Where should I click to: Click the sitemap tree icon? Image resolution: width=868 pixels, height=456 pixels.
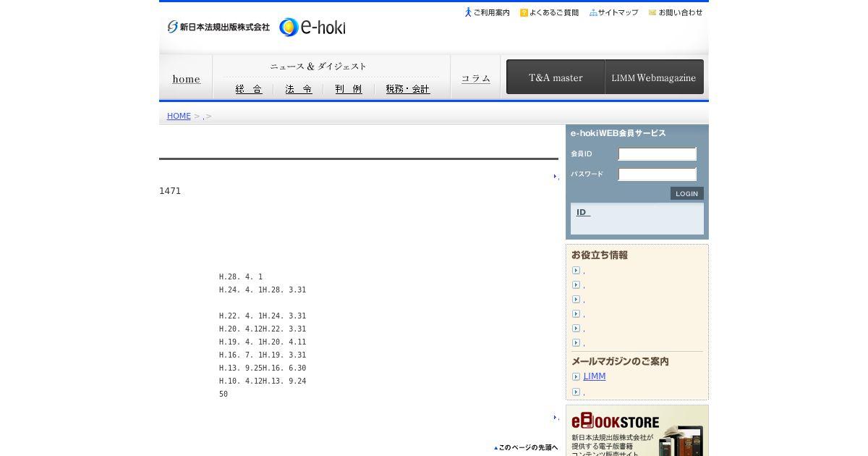593,12
